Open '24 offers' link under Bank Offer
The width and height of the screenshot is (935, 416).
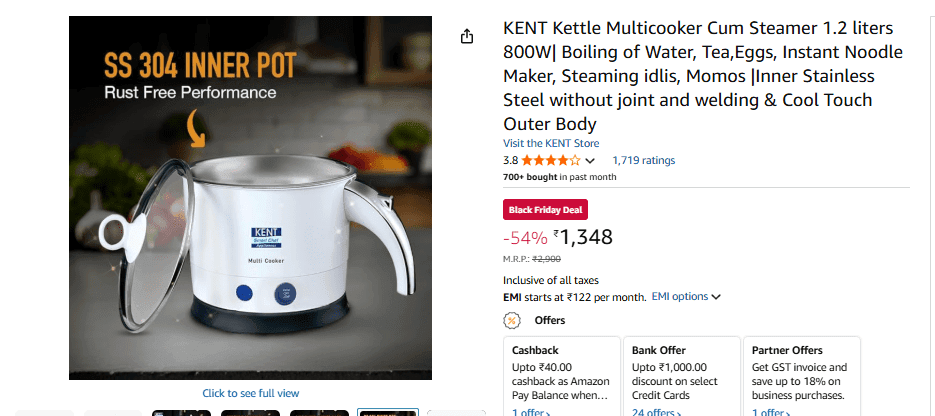coord(657,412)
